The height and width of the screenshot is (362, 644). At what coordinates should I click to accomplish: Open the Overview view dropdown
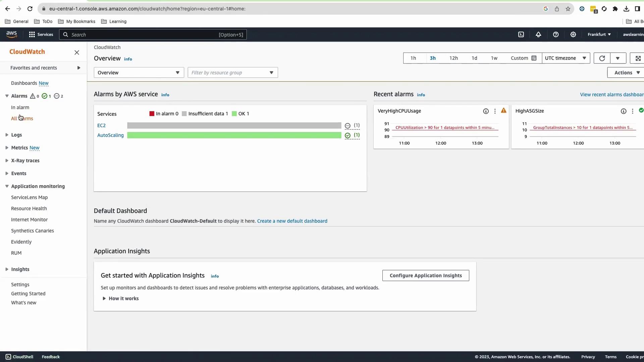[139, 72]
